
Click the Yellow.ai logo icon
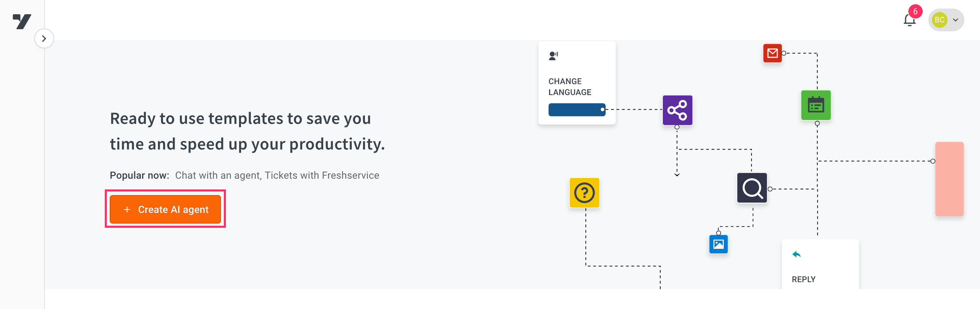pyautogui.click(x=22, y=21)
